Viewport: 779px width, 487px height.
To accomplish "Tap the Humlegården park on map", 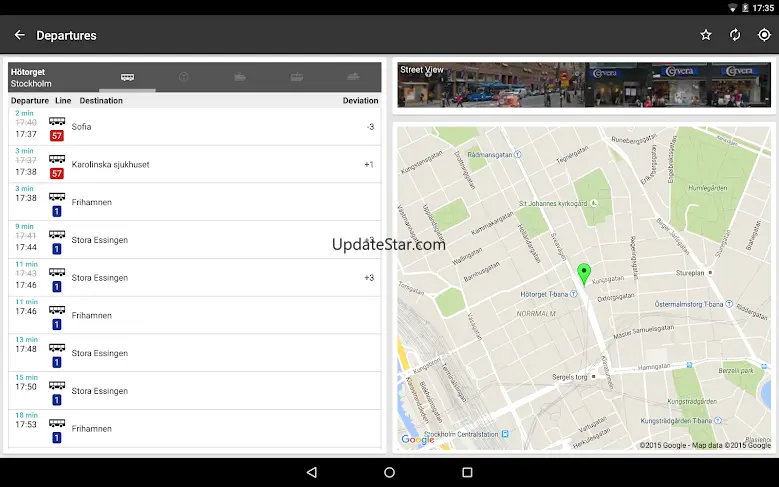I will (x=707, y=188).
